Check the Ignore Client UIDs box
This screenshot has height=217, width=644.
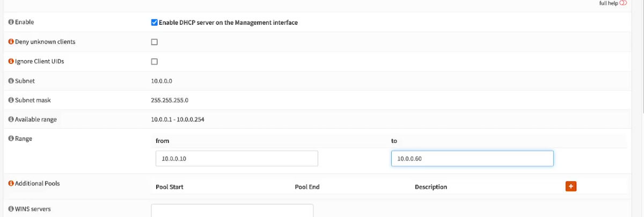[x=155, y=61]
